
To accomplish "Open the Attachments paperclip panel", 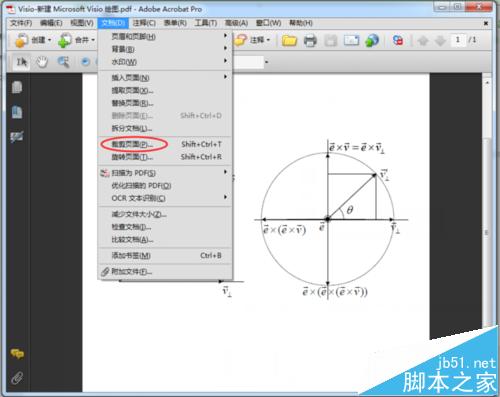I will (17, 378).
